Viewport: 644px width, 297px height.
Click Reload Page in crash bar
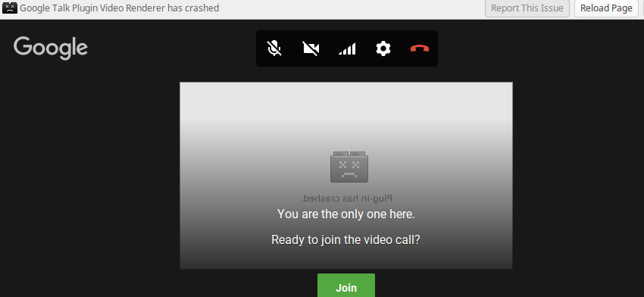(606, 8)
